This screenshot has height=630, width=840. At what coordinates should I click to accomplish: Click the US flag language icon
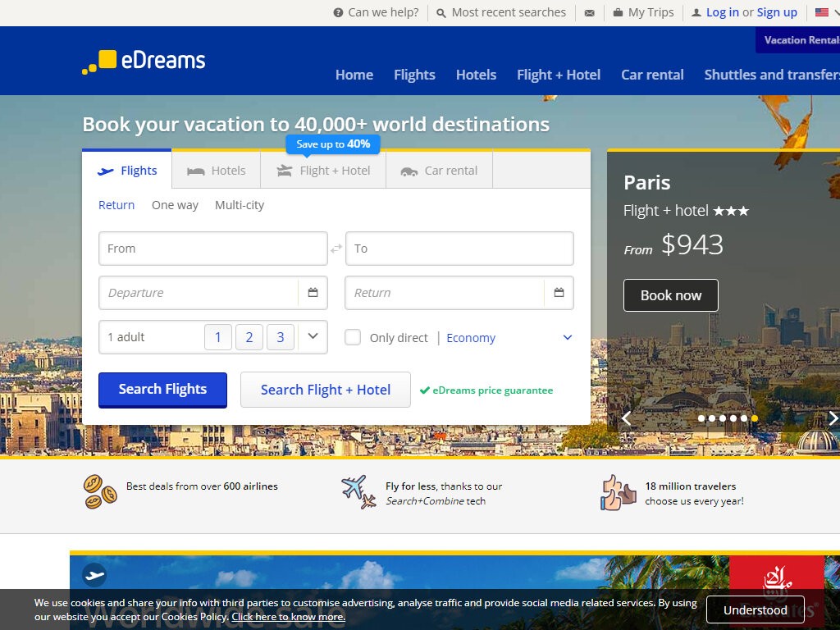tap(822, 12)
